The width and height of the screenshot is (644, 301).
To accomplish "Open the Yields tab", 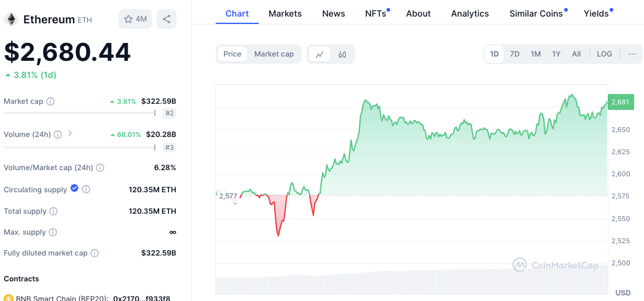I will click(596, 14).
